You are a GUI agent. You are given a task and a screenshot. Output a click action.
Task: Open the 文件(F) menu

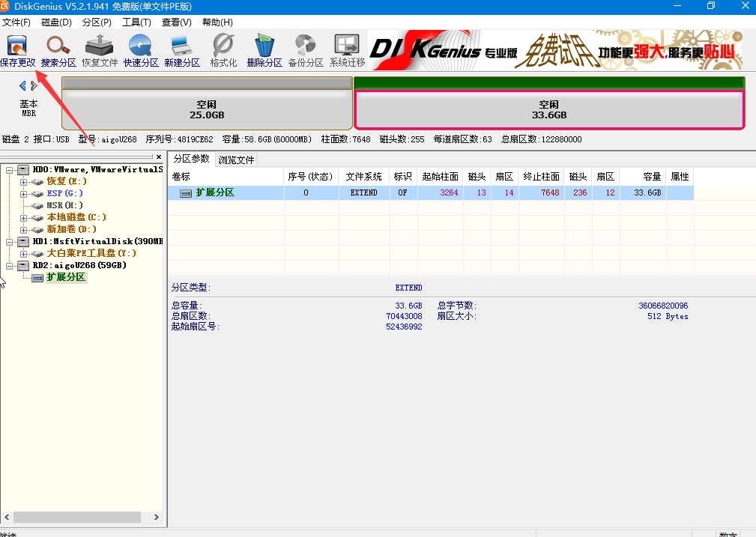(x=16, y=22)
